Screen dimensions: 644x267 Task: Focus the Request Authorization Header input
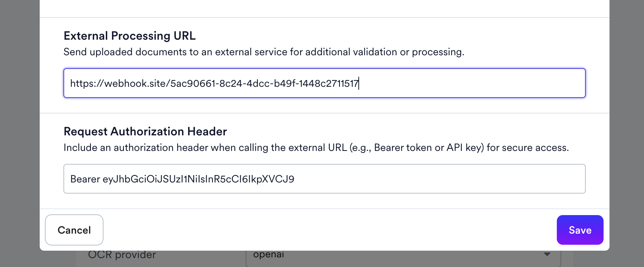click(x=324, y=179)
